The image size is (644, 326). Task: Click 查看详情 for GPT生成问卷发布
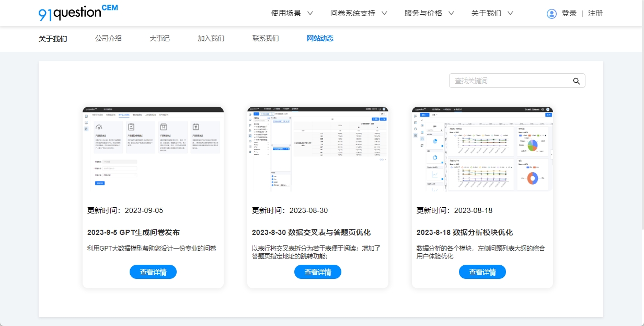click(153, 272)
